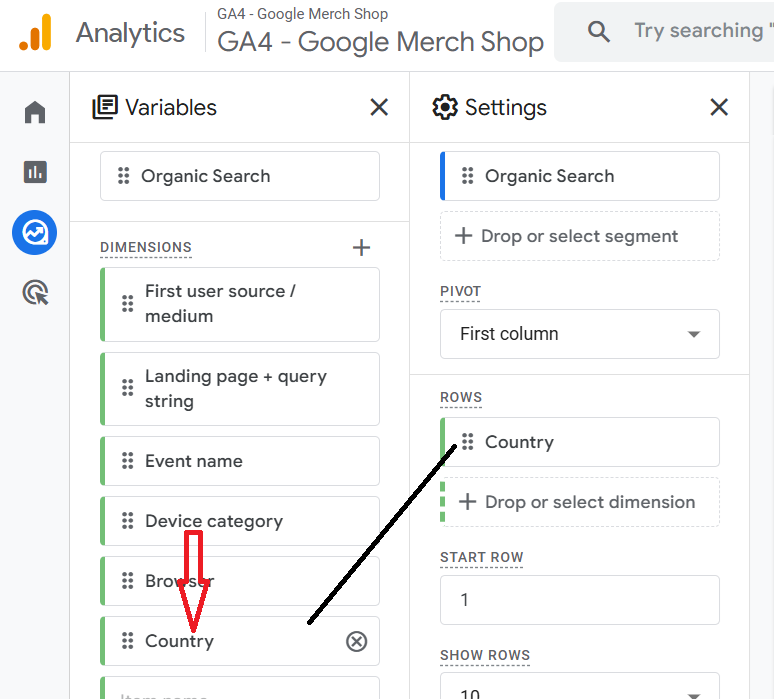Click the Google Analytics logo
This screenshot has width=774, height=699.
coord(35,33)
